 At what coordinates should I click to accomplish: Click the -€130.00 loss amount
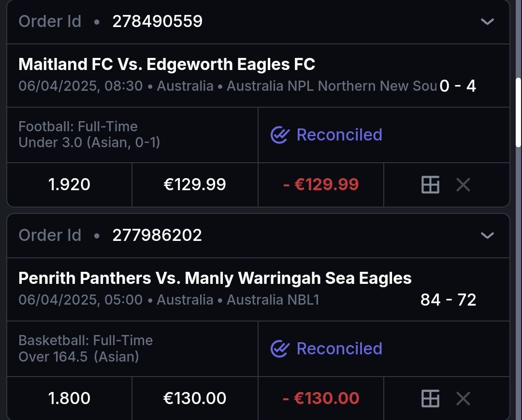pos(321,398)
